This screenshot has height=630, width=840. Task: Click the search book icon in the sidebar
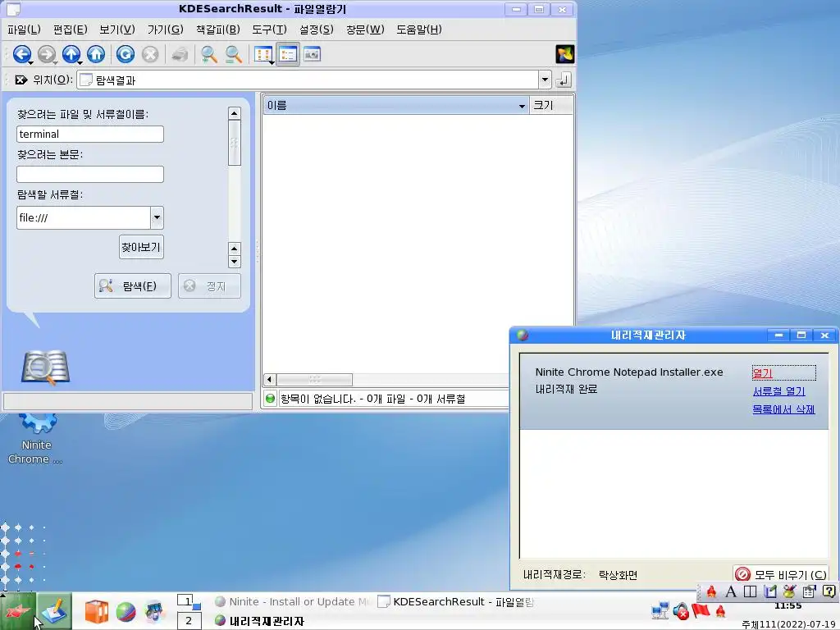click(x=46, y=368)
